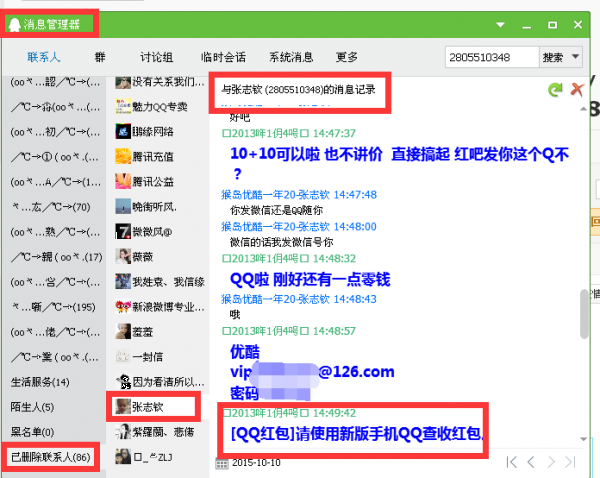The height and width of the screenshot is (478, 600).
Task: Click the message 微信的话我发微信号你
Action: point(281,242)
